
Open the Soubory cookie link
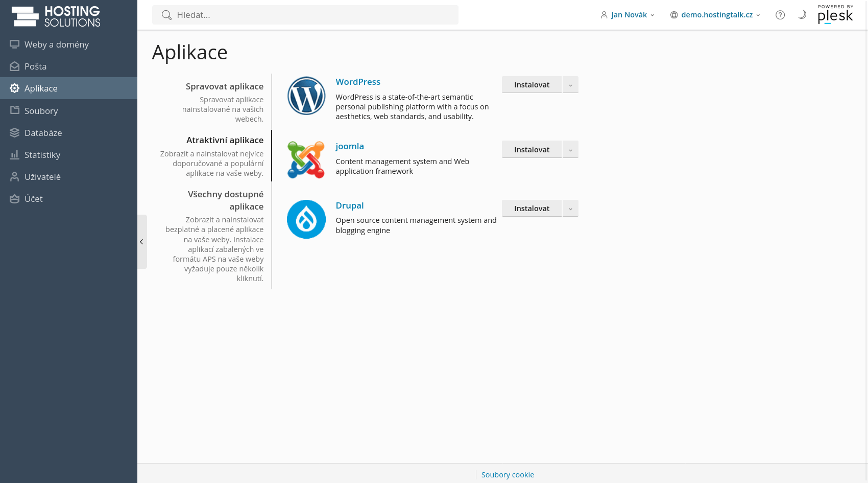click(x=508, y=475)
